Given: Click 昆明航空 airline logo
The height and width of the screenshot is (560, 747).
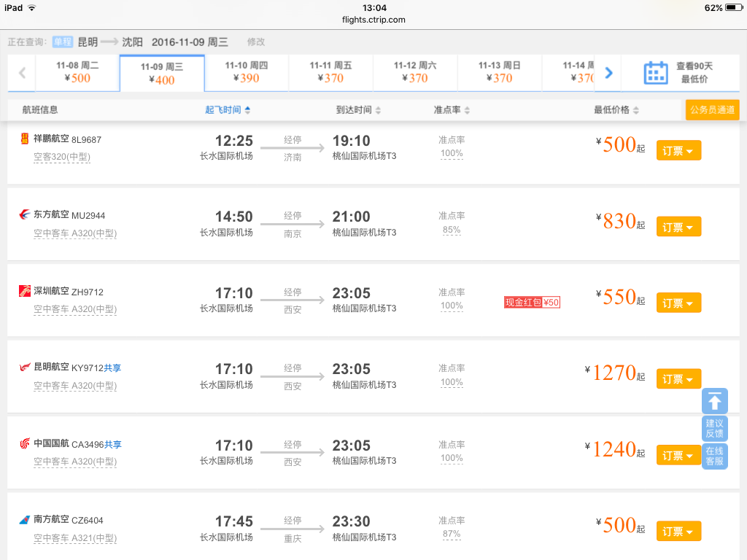Looking at the screenshot, I should pos(24,367).
